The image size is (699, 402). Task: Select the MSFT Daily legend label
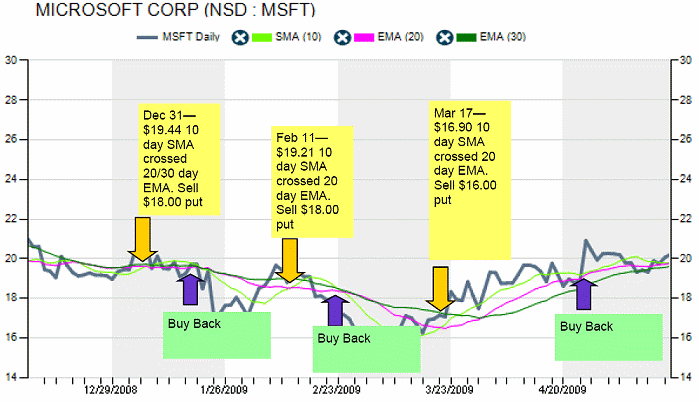coord(191,37)
